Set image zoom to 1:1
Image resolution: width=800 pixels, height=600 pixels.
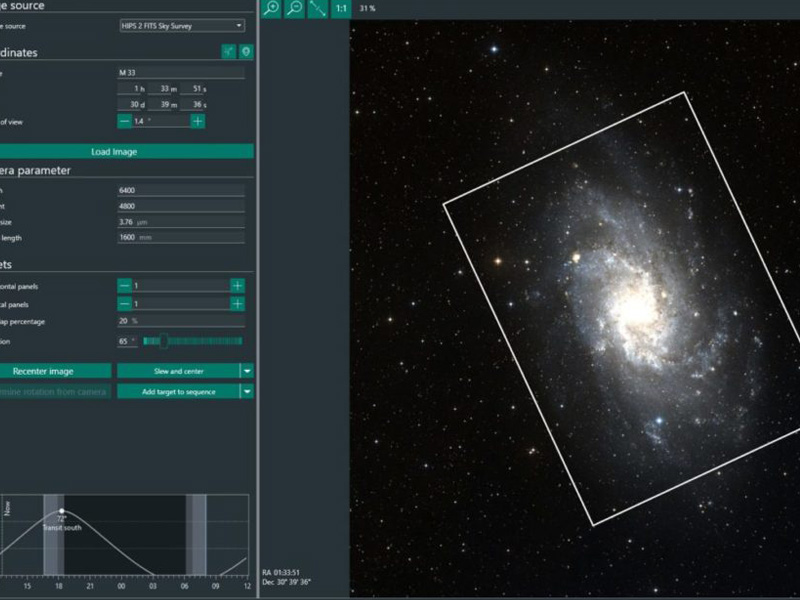[340, 8]
